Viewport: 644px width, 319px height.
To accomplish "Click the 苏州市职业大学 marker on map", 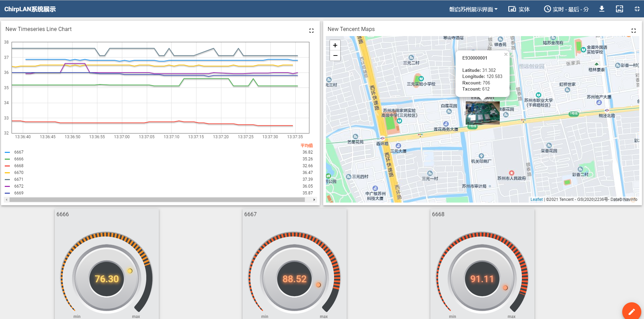I will tap(538, 95).
